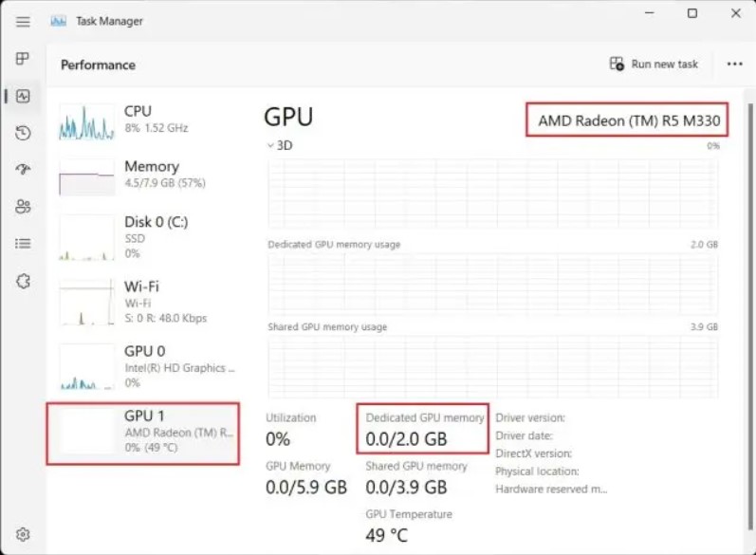The image size is (756, 555).
Task: Open the Details list icon
Action: pyautogui.click(x=23, y=244)
